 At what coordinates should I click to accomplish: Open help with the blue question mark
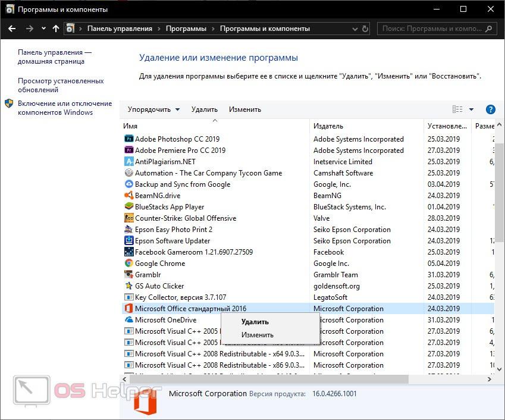[x=490, y=109]
